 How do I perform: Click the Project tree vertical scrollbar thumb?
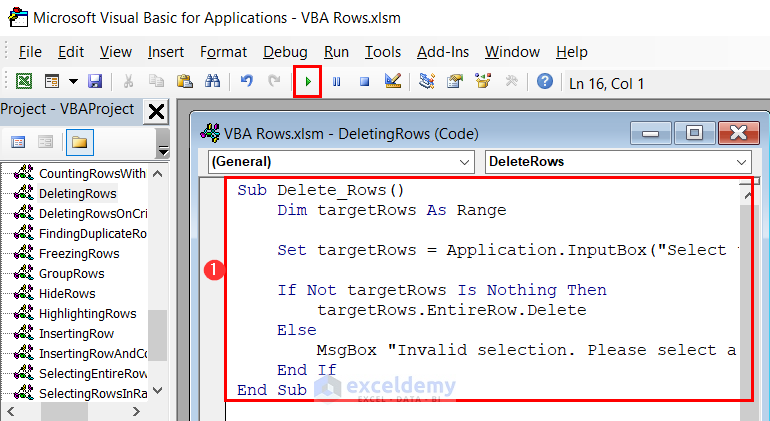158,335
